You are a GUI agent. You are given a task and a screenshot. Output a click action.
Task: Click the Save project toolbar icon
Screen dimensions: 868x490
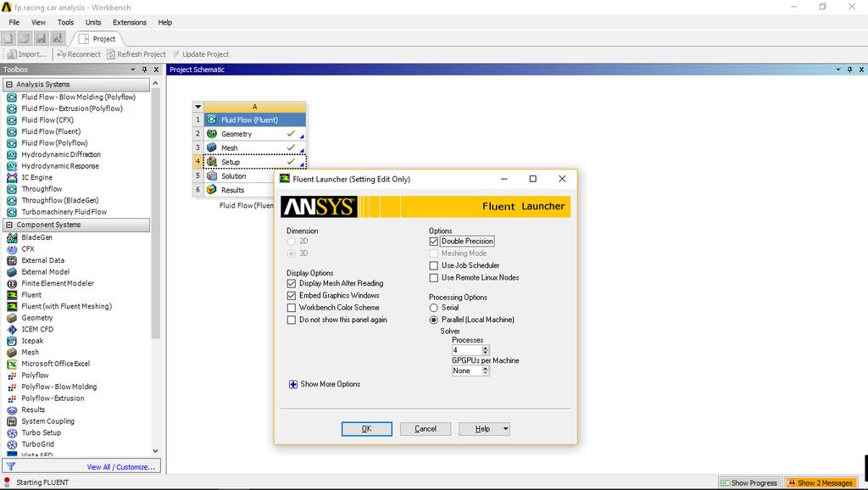(x=41, y=38)
